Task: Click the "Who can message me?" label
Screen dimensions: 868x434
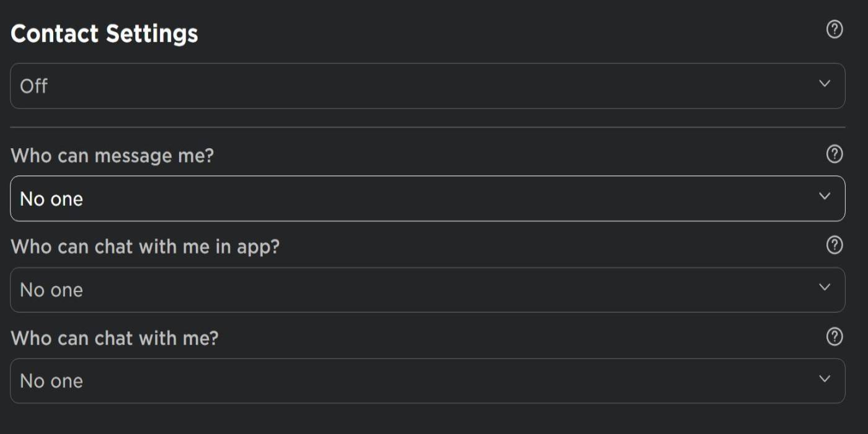Action: point(112,156)
